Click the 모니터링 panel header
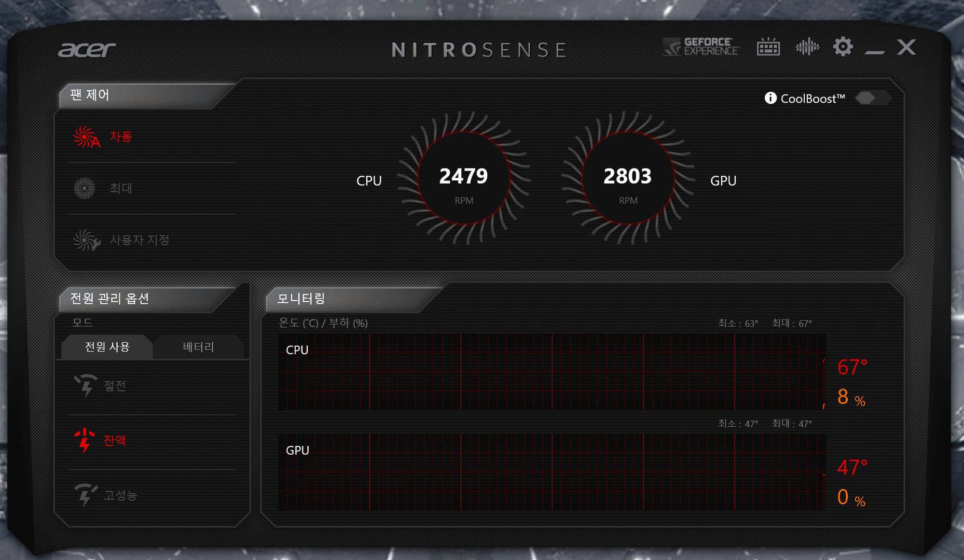Screen dimensions: 964x560 pyautogui.click(x=301, y=299)
